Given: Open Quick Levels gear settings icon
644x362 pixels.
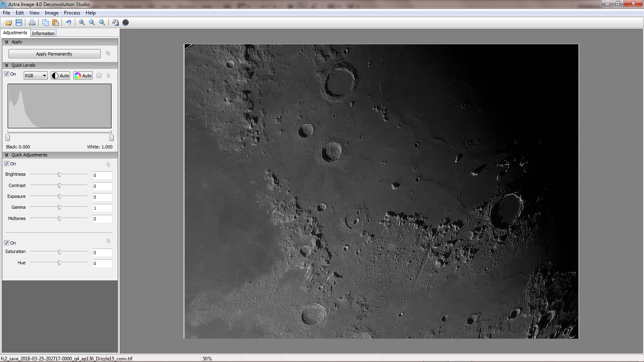Looking at the screenshot, I should coord(99,76).
